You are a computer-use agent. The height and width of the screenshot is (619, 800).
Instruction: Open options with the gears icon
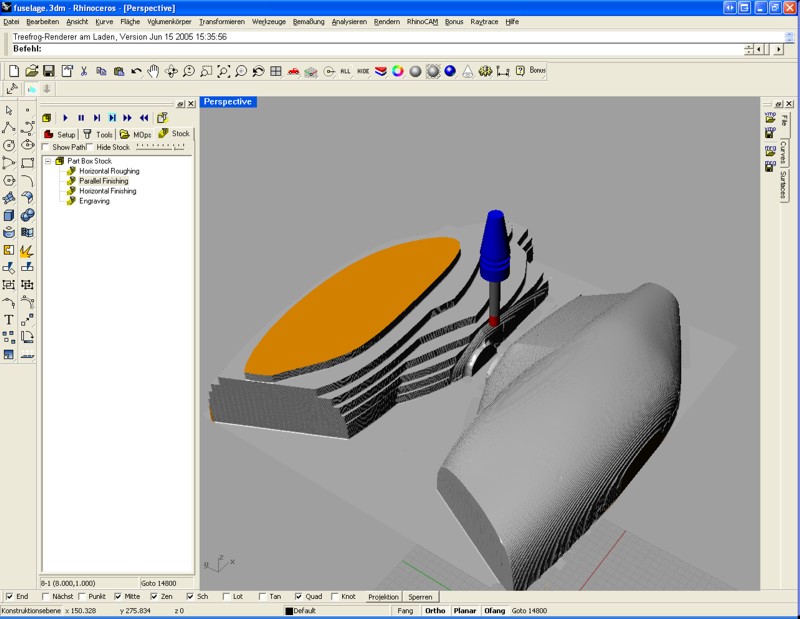point(485,71)
